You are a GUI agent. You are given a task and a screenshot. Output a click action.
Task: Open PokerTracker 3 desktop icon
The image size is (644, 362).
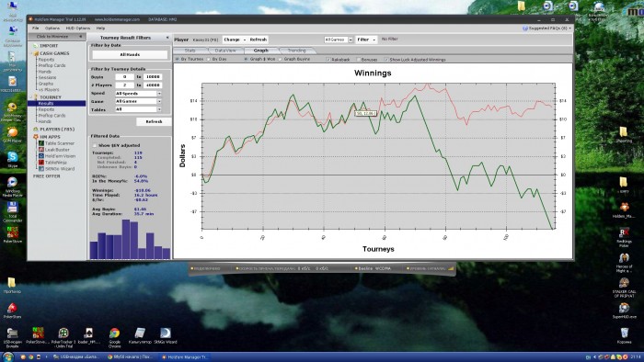[x=63, y=333]
